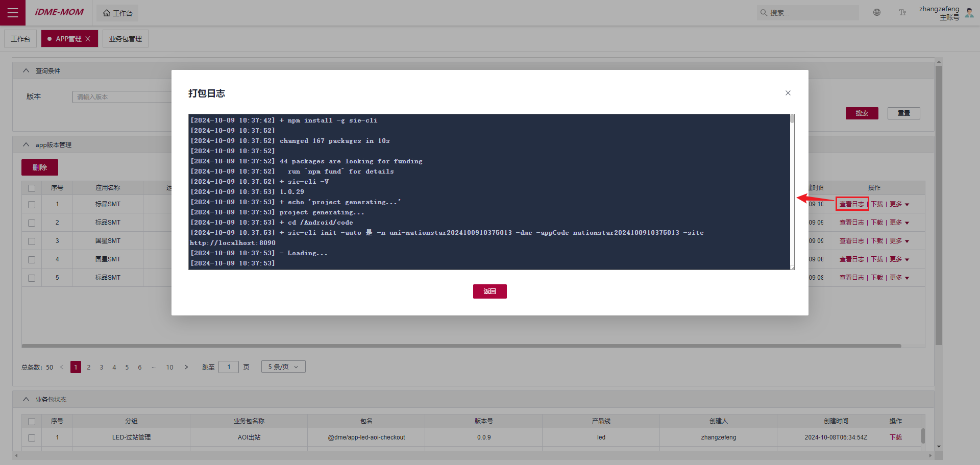Click 查看日志 link in first row

point(851,204)
